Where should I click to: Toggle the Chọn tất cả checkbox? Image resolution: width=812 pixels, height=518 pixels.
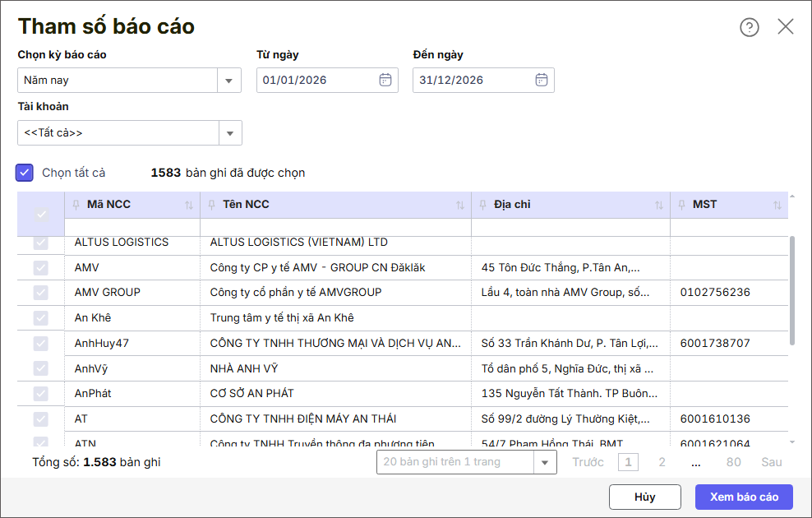click(25, 173)
